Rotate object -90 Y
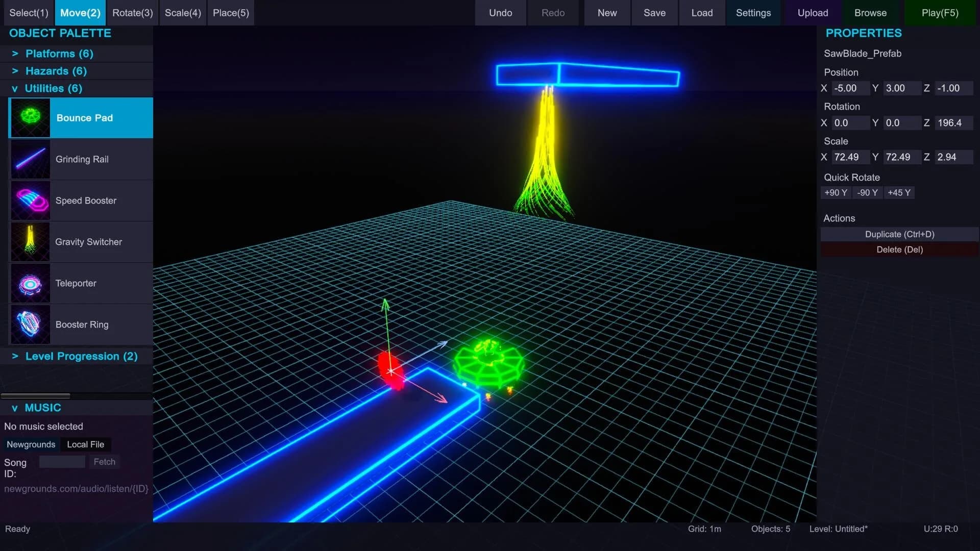980x551 pixels. click(867, 193)
